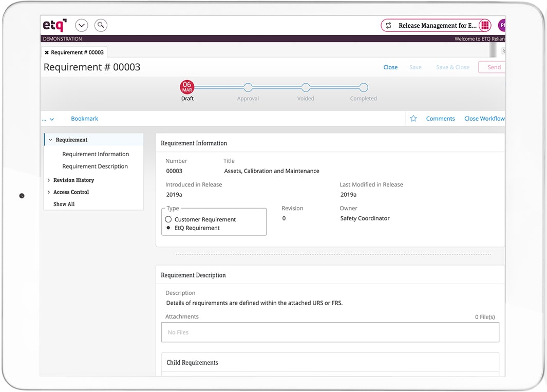547x392 pixels.
Task: Click the Close link in the header
Action: coord(390,67)
